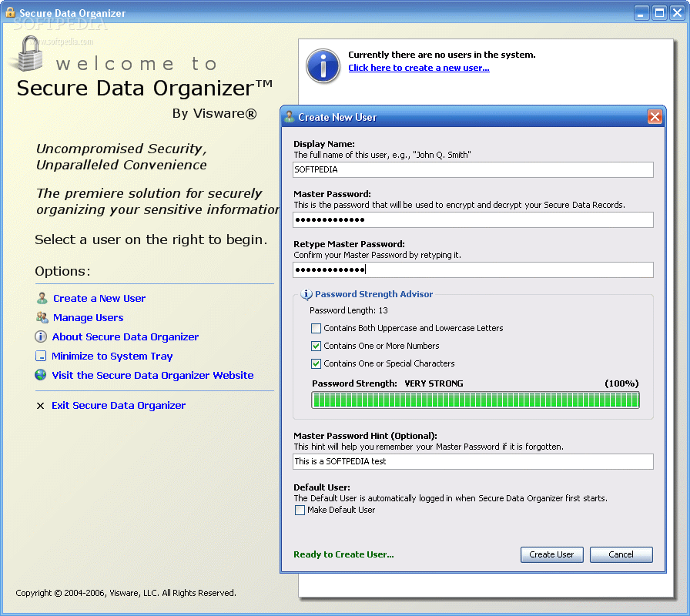Click the copyright notice text
Screen dimensions: 690x616
point(126,593)
